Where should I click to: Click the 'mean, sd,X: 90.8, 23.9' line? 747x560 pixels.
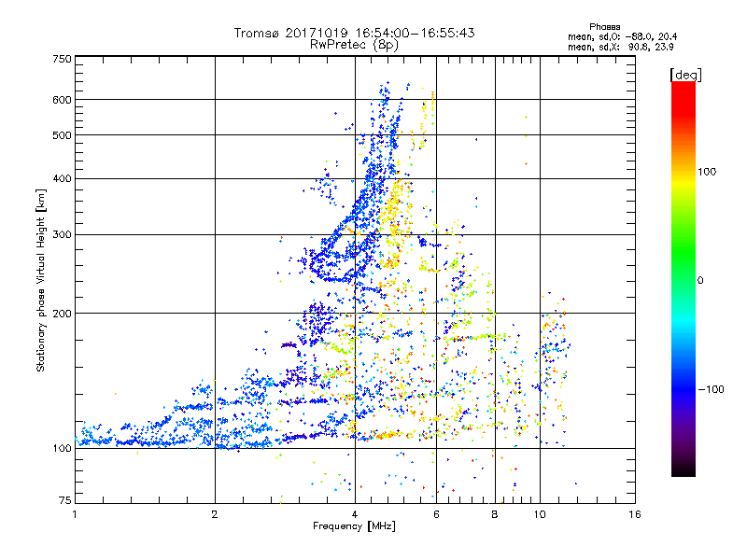(x=620, y=48)
